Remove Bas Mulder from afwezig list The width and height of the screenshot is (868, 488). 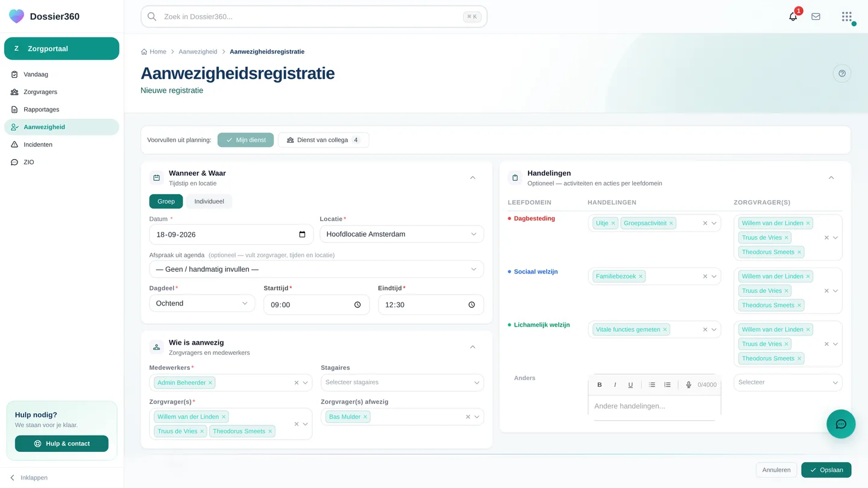point(365,417)
